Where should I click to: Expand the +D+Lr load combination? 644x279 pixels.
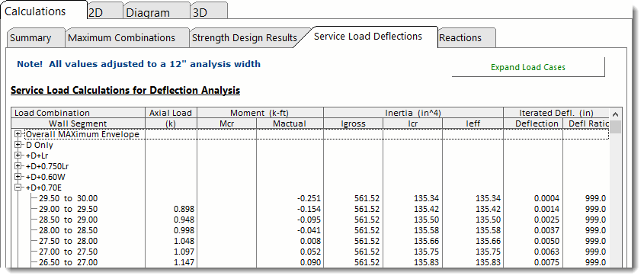click(18, 156)
